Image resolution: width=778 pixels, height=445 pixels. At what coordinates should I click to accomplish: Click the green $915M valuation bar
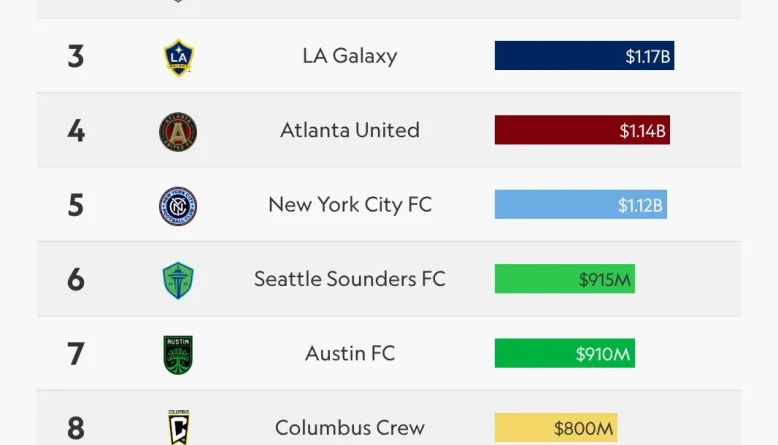[x=564, y=279]
